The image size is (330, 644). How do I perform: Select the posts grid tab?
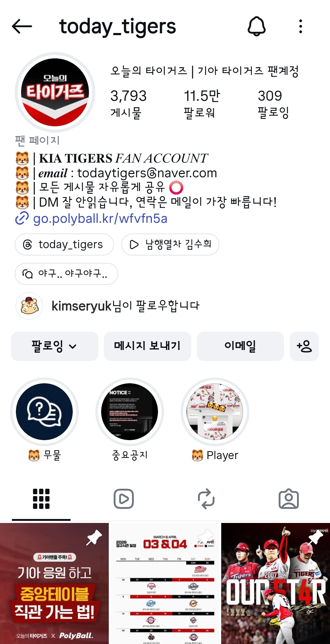coord(41,499)
